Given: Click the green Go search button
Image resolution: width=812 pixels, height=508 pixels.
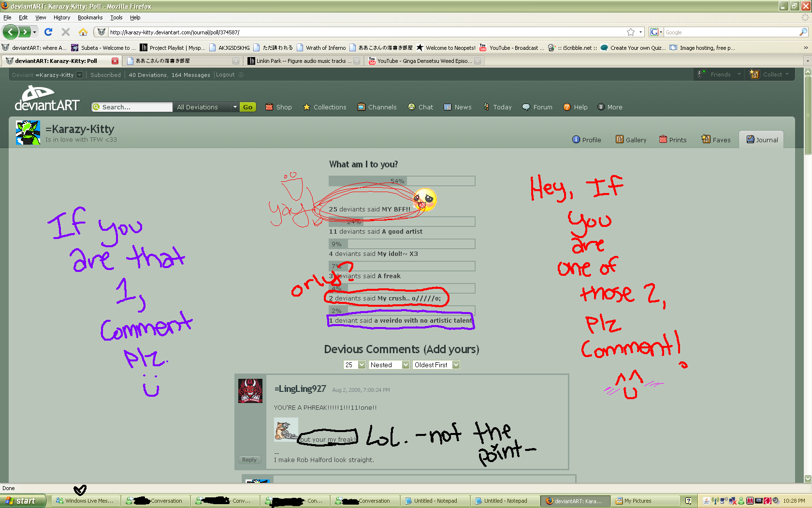Looking at the screenshot, I should (x=247, y=107).
